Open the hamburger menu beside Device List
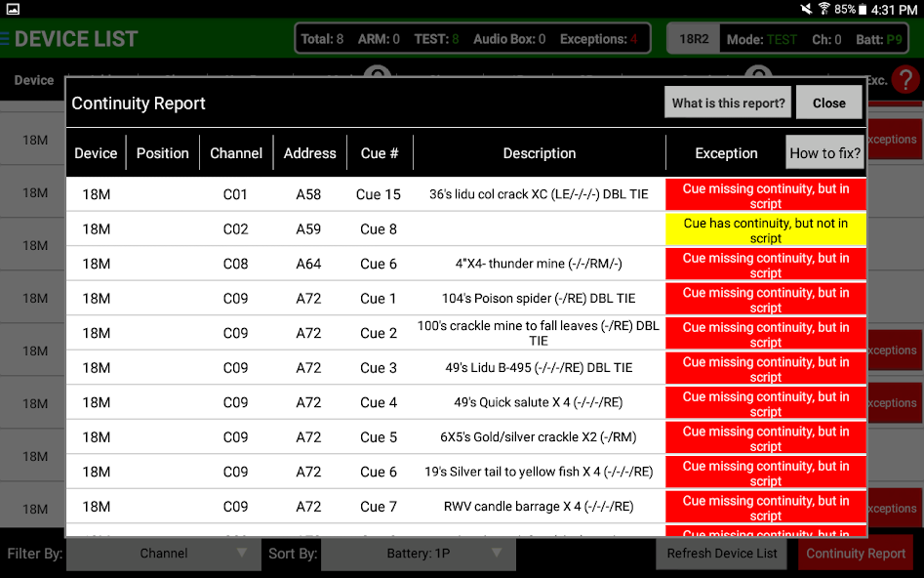 (6, 39)
